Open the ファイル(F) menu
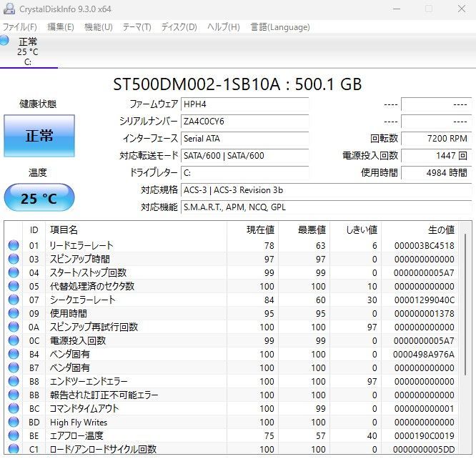Screen dimensions: 476x459 click(20, 27)
